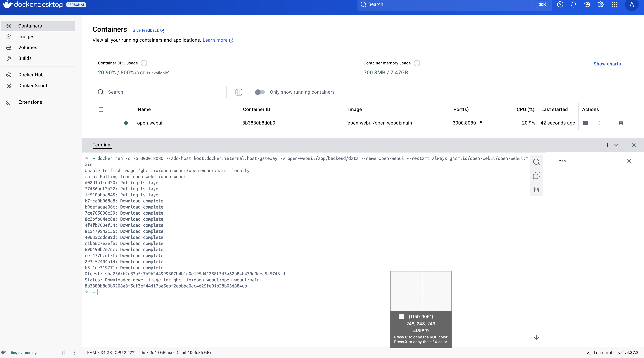This screenshot has width=644, height=358.
Task: Open engine options three-dot menu
Action: point(74,352)
